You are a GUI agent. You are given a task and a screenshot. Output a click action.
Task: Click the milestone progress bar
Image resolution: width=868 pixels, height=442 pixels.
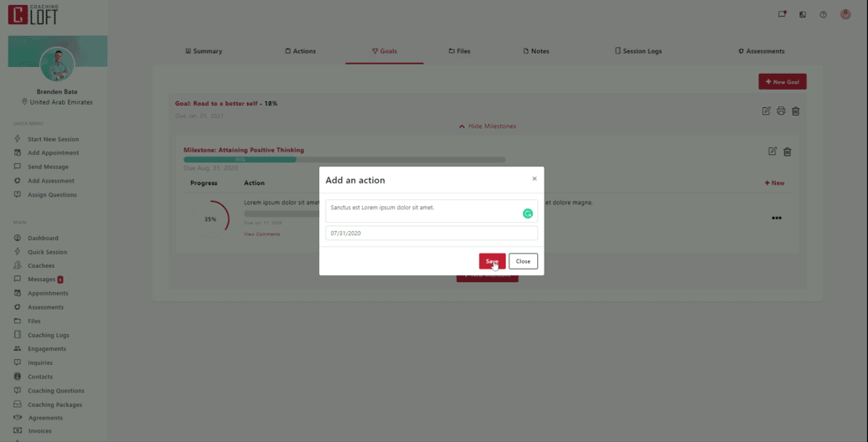click(344, 159)
